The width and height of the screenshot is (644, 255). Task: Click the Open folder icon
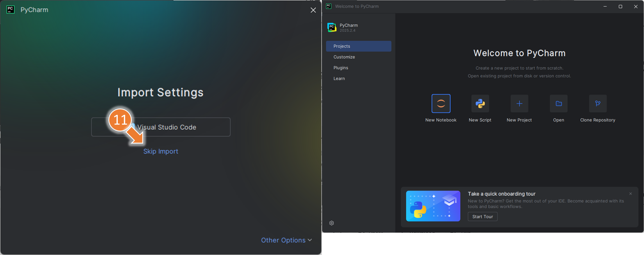tap(559, 103)
